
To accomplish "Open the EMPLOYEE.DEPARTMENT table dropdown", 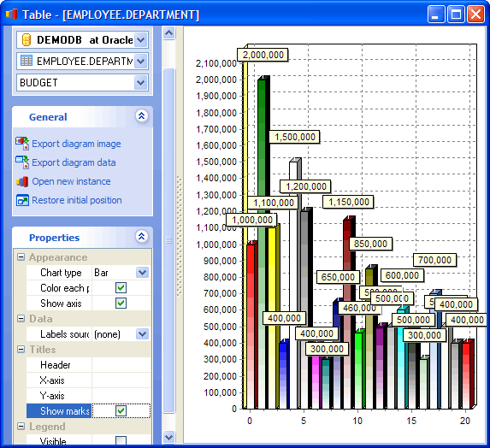I will coord(141,62).
